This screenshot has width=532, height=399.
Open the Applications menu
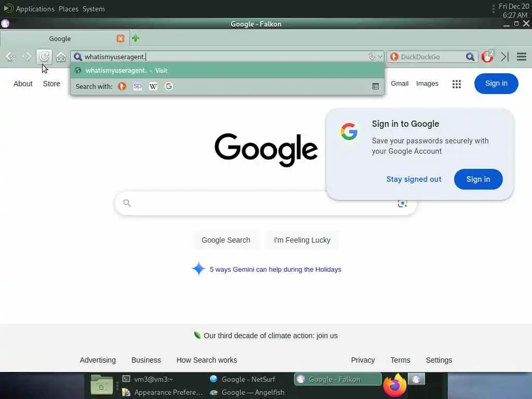click(x=35, y=9)
